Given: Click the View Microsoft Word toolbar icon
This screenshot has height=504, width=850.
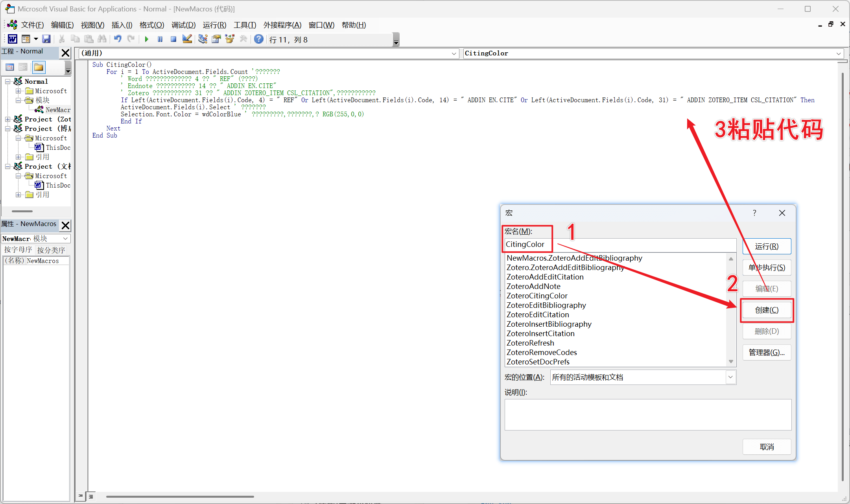Looking at the screenshot, I should 12,39.
